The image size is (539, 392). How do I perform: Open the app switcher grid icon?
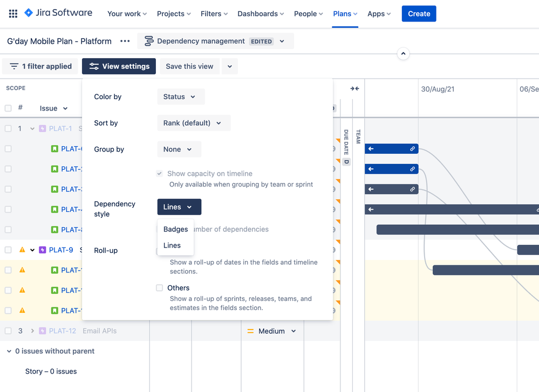[13, 13]
